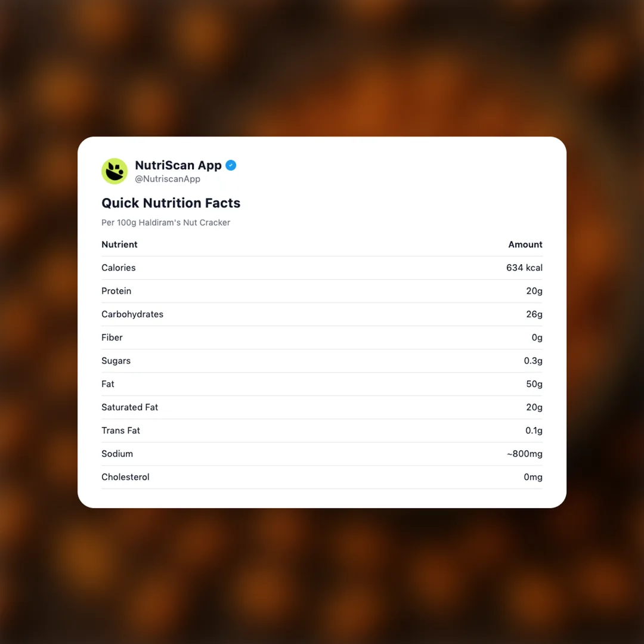The width and height of the screenshot is (644, 644).
Task: Click the Nutrient column header
Action: pos(119,244)
